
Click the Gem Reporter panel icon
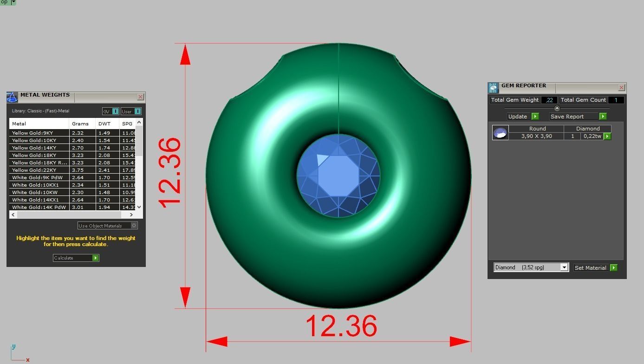pos(493,88)
